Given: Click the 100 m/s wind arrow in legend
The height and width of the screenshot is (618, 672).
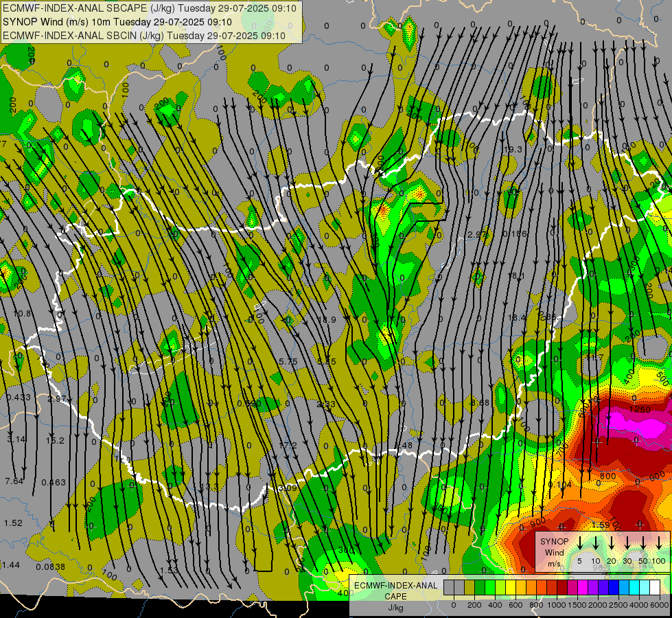Looking at the screenshot, I should point(659,543).
